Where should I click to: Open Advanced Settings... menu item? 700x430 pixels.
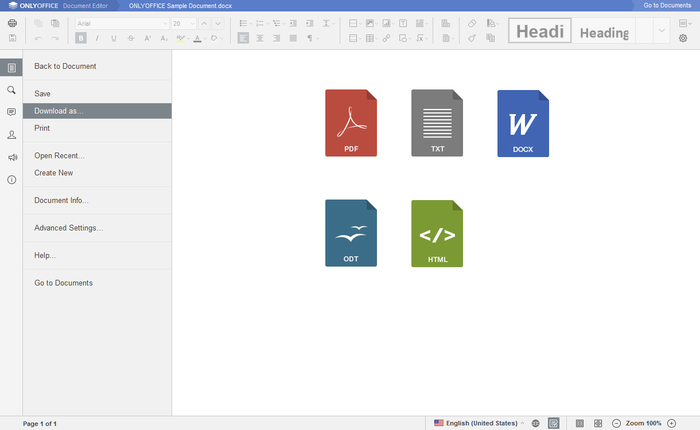tap(97, 228)
